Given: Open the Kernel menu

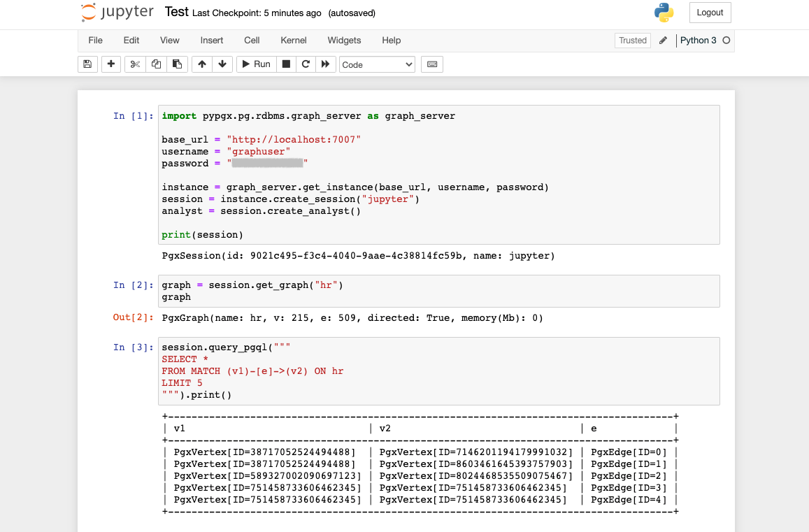Looking at the screenshot, I should pos(294,41).
